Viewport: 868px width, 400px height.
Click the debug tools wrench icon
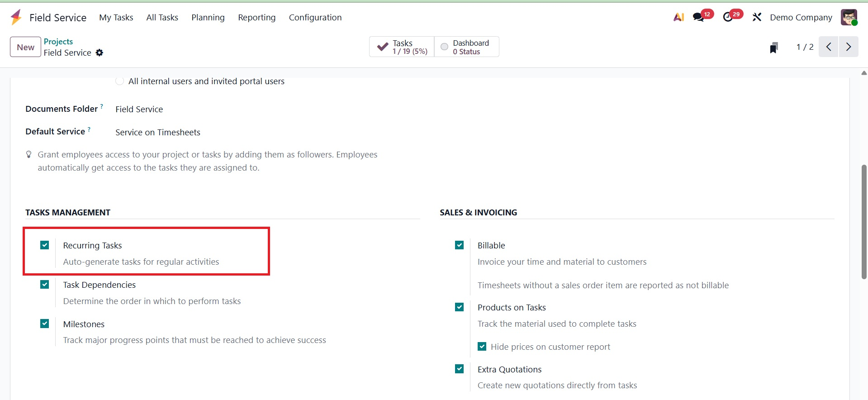tap(757, 17)
